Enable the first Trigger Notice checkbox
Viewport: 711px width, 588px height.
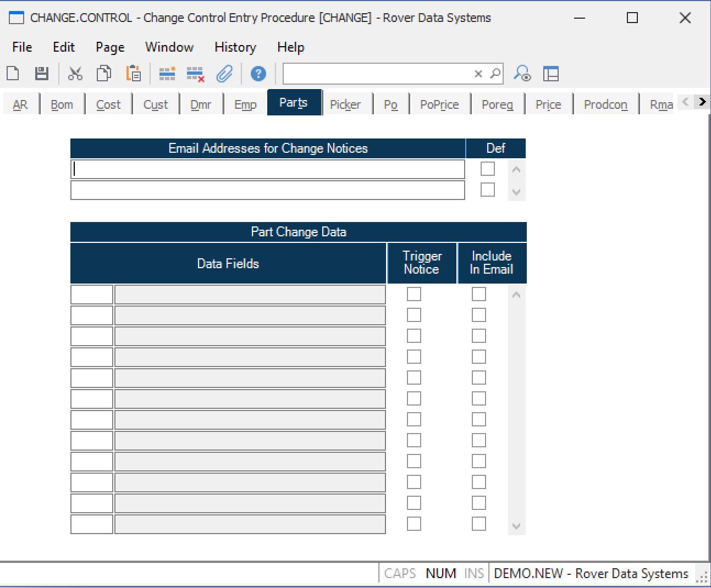pyautogui.click(x=414, y=294)
